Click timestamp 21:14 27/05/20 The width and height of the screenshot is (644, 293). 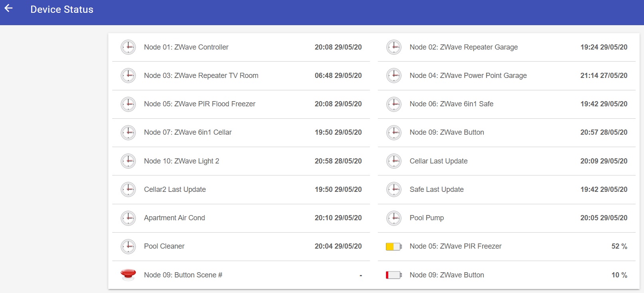(604, 76)
